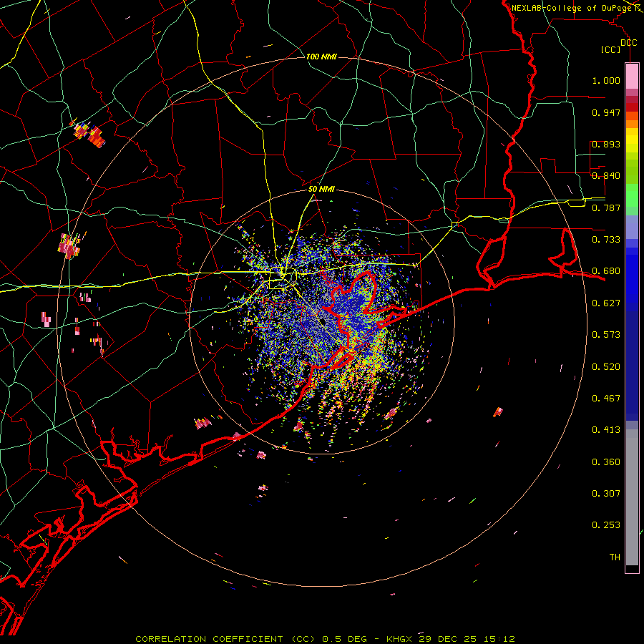Click the 0.520 scale value

click(606, 367)
